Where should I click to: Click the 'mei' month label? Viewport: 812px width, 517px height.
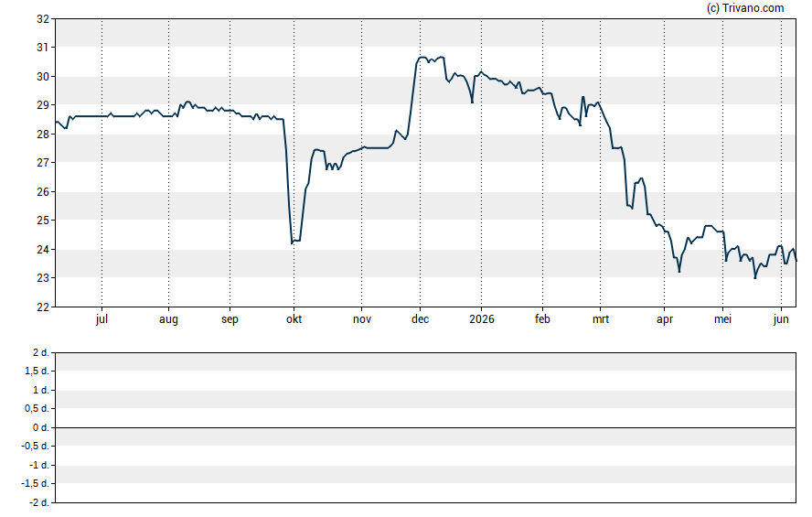point(723,319)
